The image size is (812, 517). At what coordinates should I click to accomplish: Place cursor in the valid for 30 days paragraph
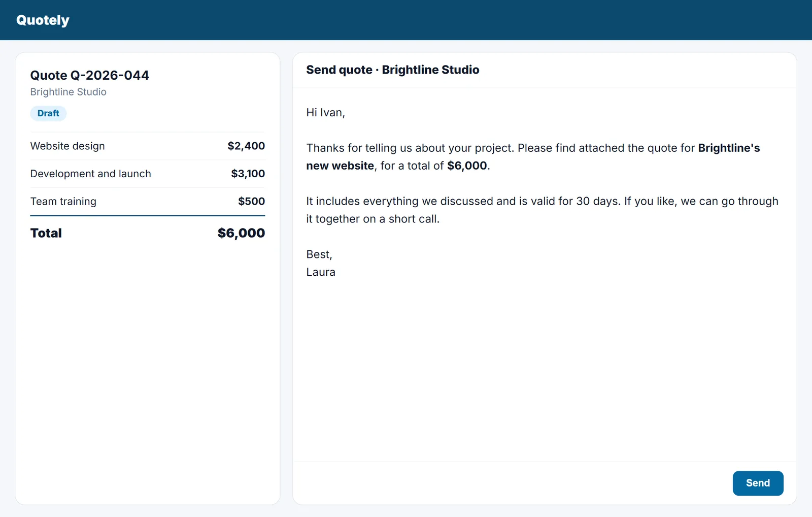(x=542, y=210)
